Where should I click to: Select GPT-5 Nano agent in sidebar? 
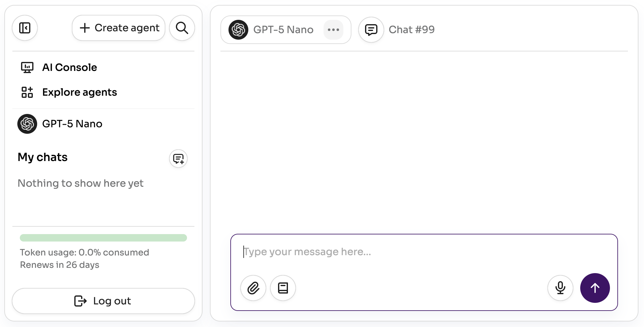click(x=72, y=124)
